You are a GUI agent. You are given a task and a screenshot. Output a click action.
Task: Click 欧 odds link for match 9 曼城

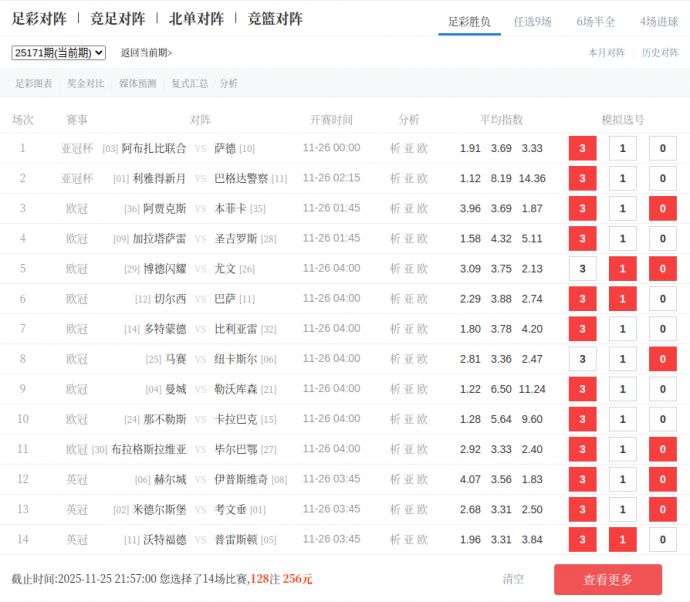click(x=422, y=389)
